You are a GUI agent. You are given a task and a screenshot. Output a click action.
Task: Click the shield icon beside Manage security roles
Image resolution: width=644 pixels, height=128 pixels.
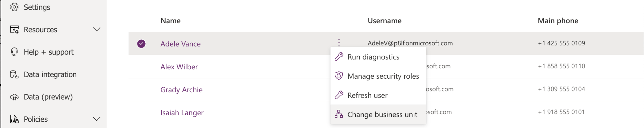[339, 76]
